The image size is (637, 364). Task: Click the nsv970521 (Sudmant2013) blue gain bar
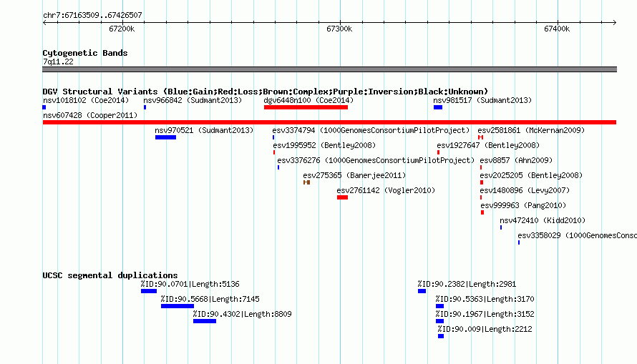[x=165, y=137]
